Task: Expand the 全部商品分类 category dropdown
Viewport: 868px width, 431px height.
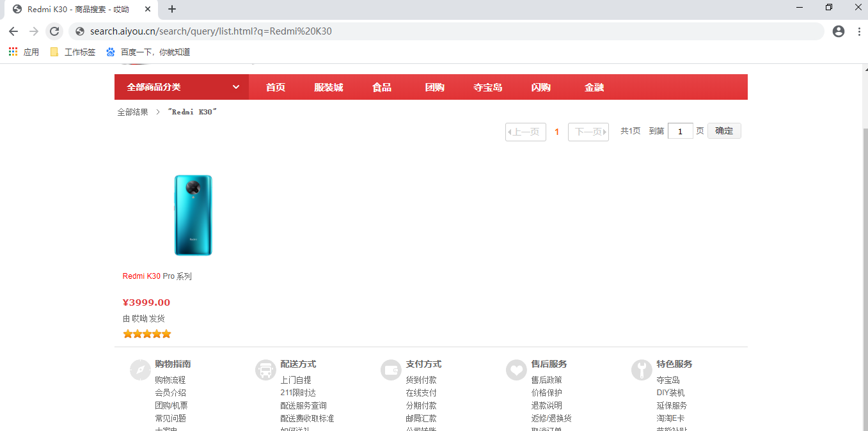Action: [x=182, y=87]
